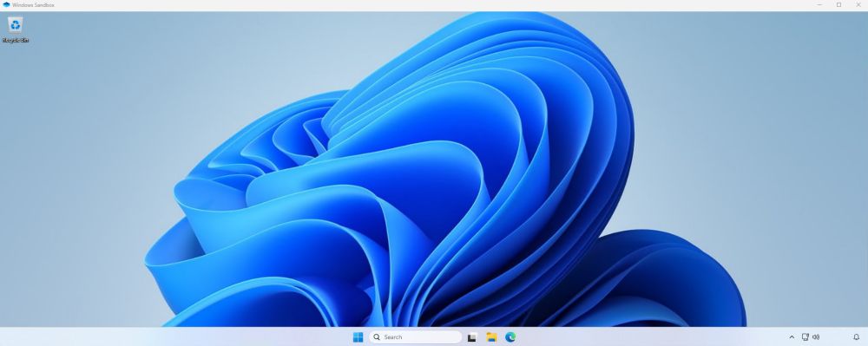Launch Microsoft Edge from the taskbar
This screenshot has width=868, height=346.
510,337
